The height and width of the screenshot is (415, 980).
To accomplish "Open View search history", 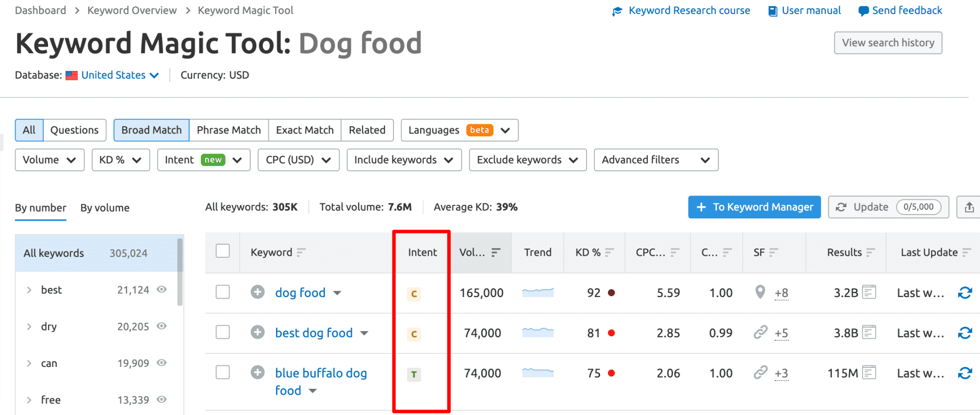I will [x=888, y=43].
